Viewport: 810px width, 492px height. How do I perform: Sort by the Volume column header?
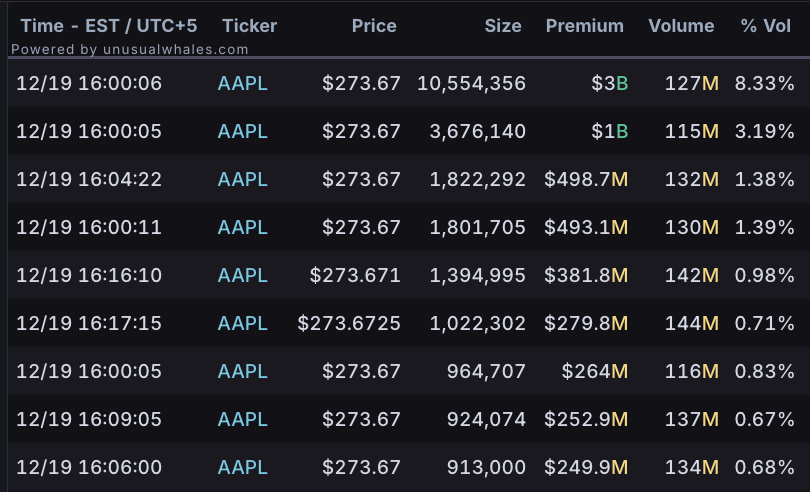coord(681,26)
